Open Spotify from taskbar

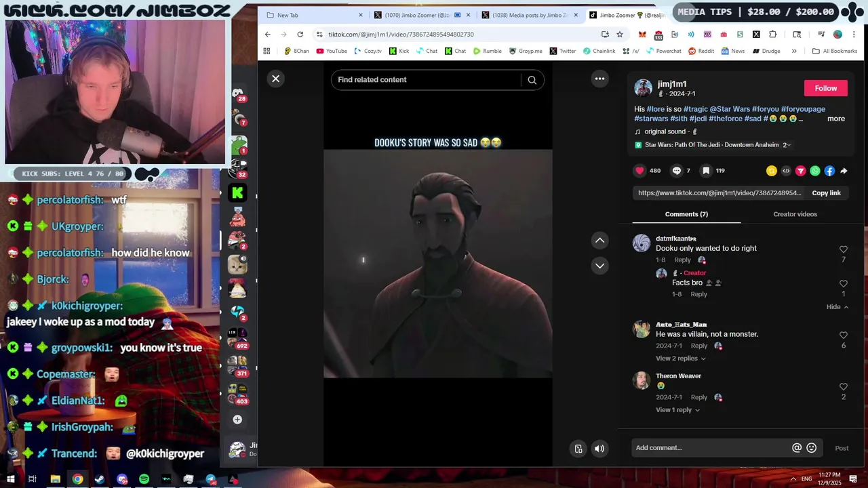click(x=144, y=479)
